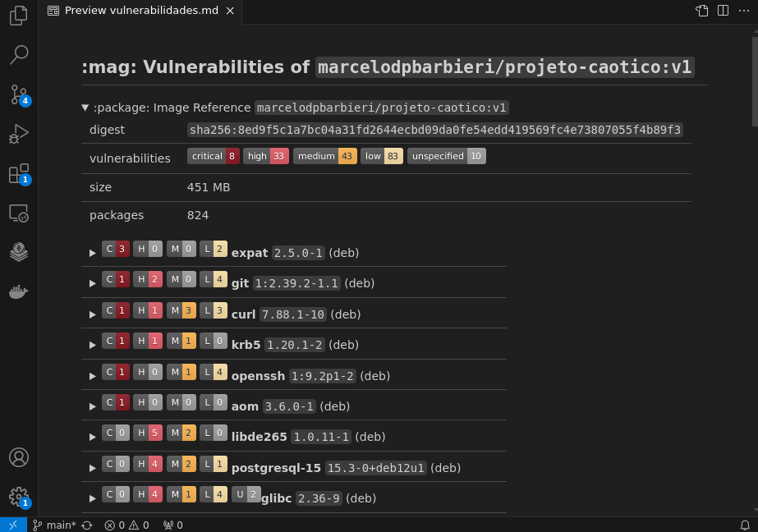Open errors and warnings problems indicator
The width and height of the screenshot is (758, 532).
126,525
